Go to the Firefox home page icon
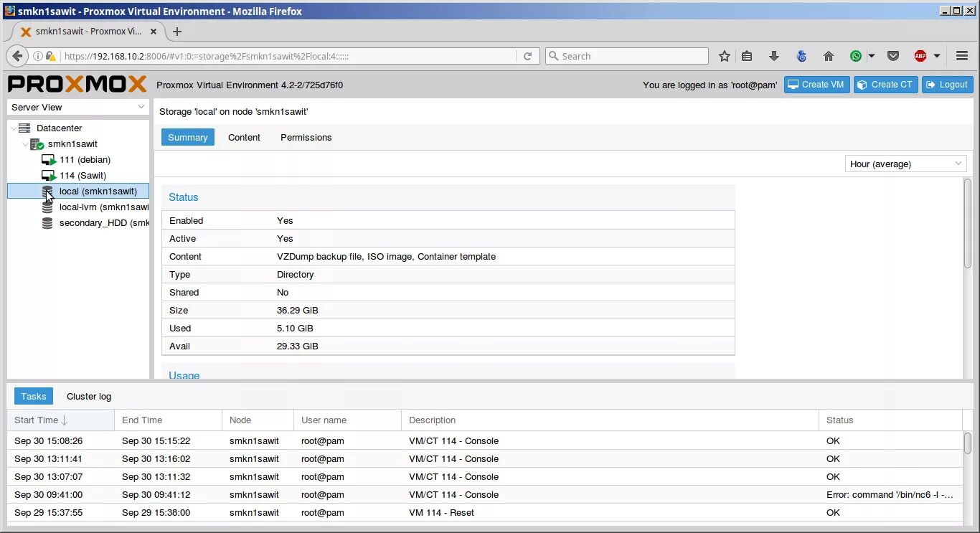The image size is (980, 533). click(829, 56)
